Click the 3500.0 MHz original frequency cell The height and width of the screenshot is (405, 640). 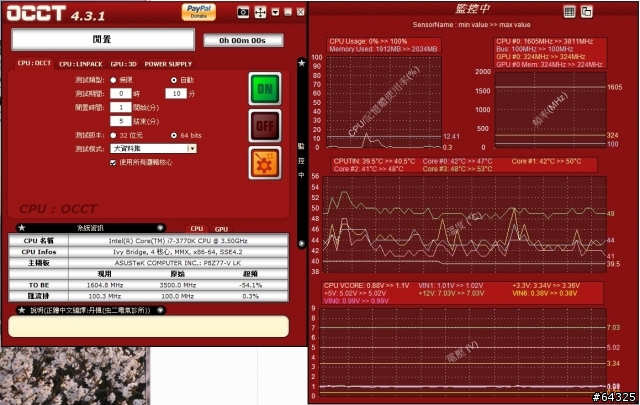coord(178,285)
